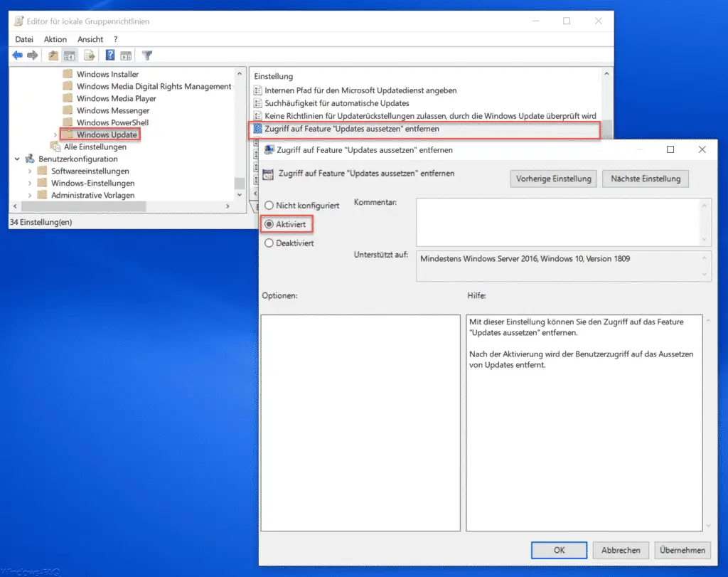Click the tree pane vertical scrollbar thumb
This screenshot has height=577, width=728.
coord(240,183)
